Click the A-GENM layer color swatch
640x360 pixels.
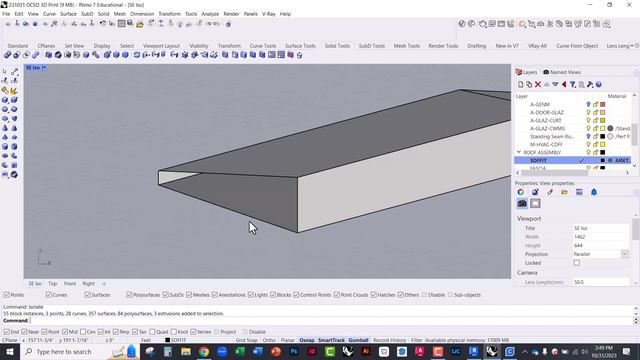602,104
